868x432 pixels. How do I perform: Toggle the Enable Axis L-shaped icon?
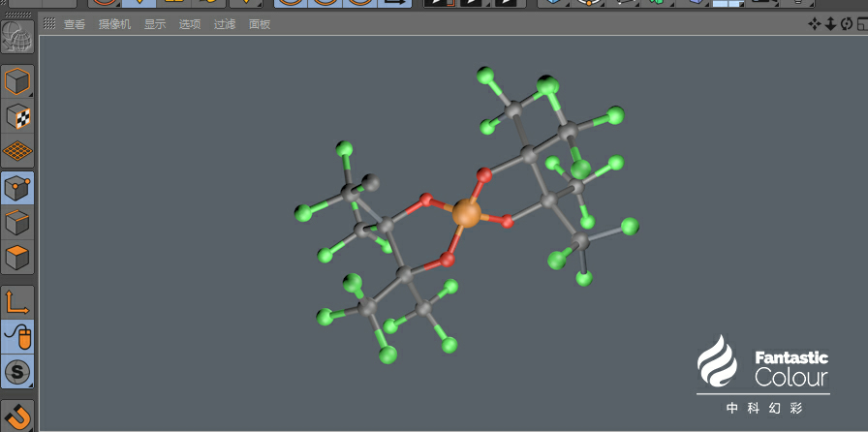point(17,302)
